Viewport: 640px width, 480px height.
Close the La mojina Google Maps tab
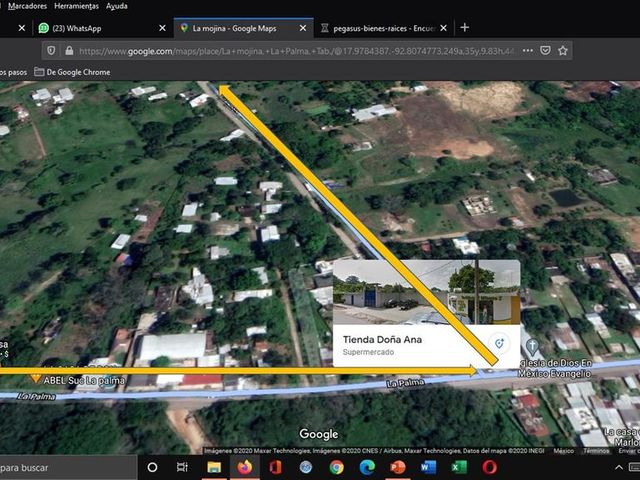click(x=303, y=28)
